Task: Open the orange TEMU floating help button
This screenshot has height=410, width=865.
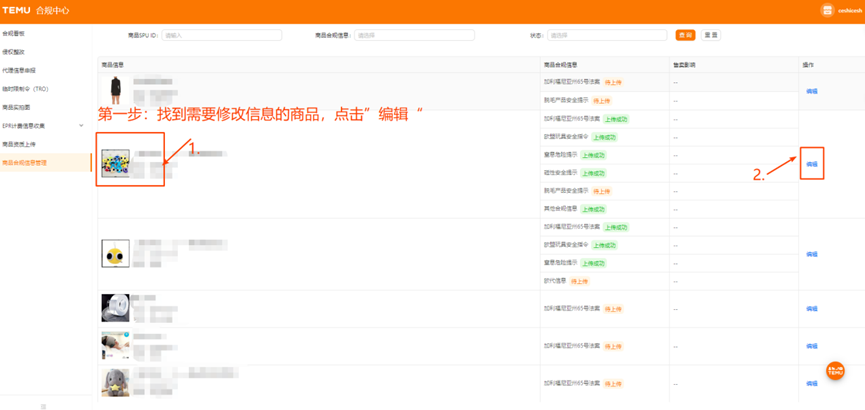Action: (x=835, y=371)
